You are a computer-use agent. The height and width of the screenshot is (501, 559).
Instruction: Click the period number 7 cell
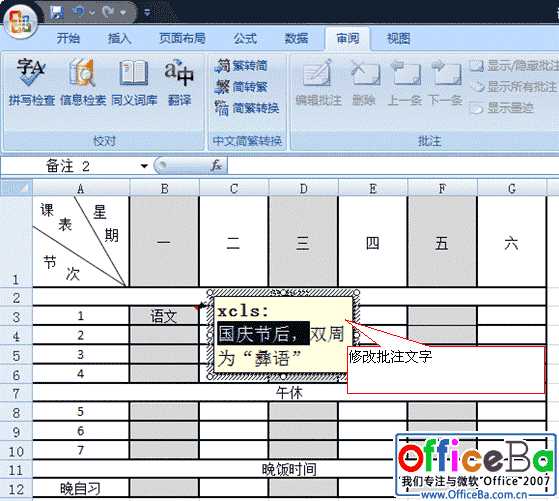[81, 450]
